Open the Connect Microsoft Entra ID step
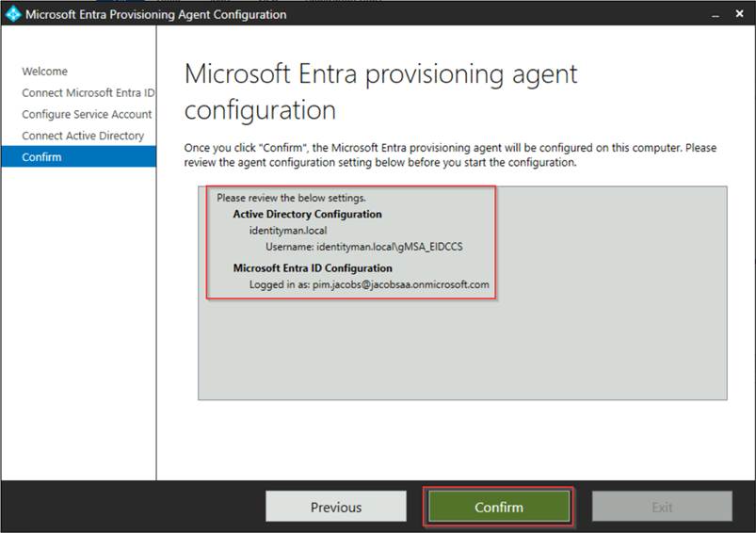 click(x=88, y=93)
